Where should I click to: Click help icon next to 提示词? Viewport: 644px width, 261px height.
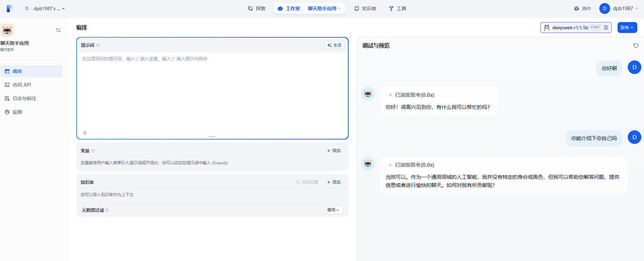[x=98, y=45]
